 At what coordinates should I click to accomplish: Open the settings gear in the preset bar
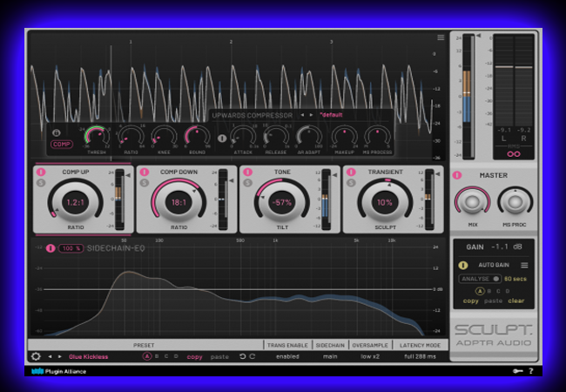click(x=36, y=356)
